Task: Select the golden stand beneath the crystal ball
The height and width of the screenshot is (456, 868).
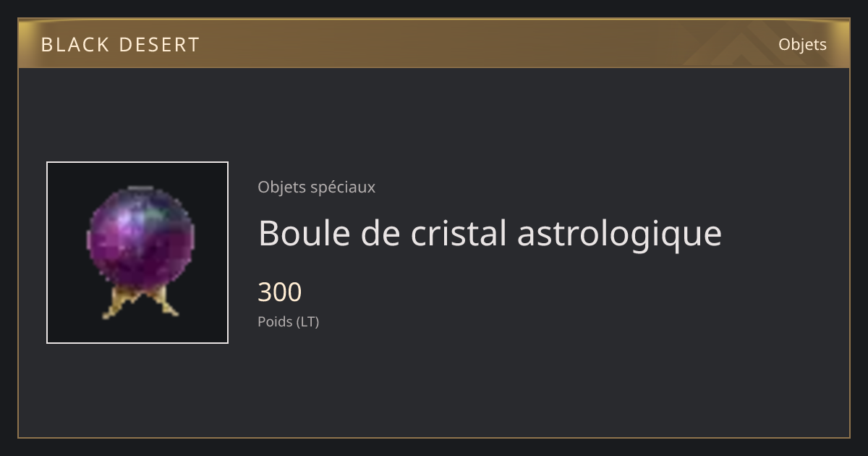Action: pos(140,303)
